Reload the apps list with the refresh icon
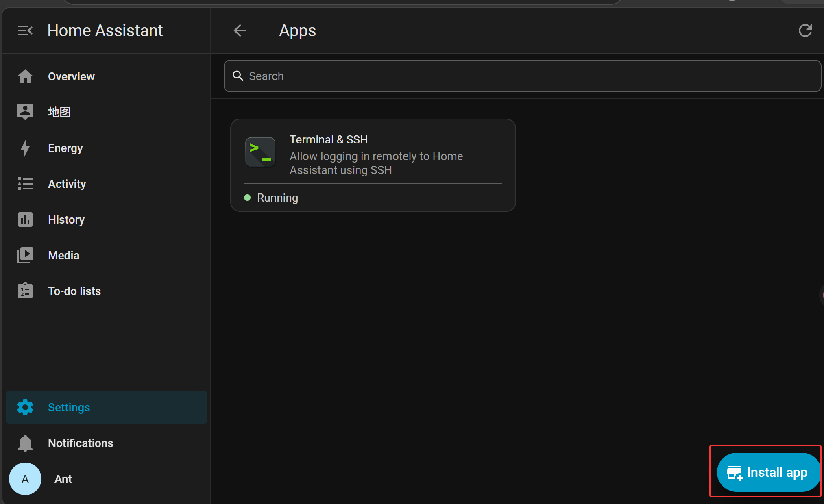The height and width of the screenshot is (504, 824). 805,30
